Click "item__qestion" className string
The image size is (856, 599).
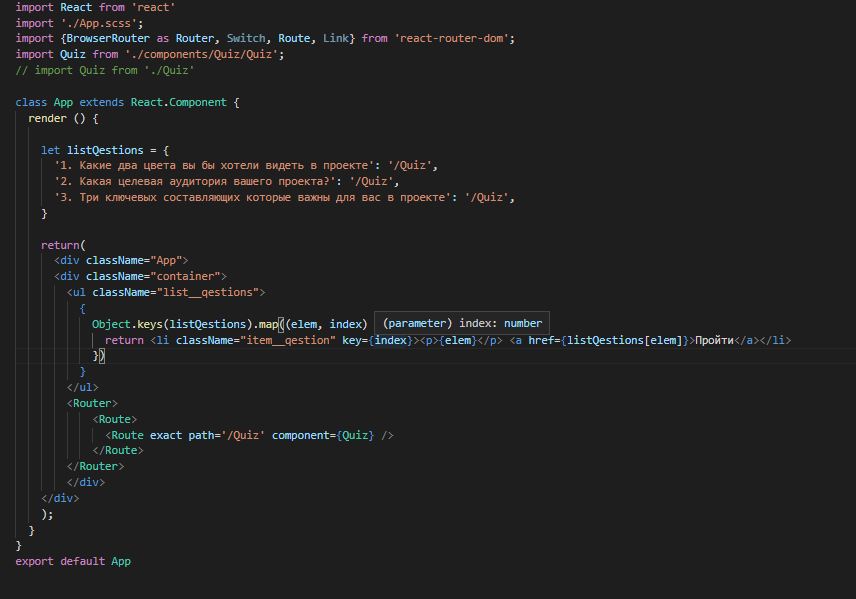pos(288,340)
